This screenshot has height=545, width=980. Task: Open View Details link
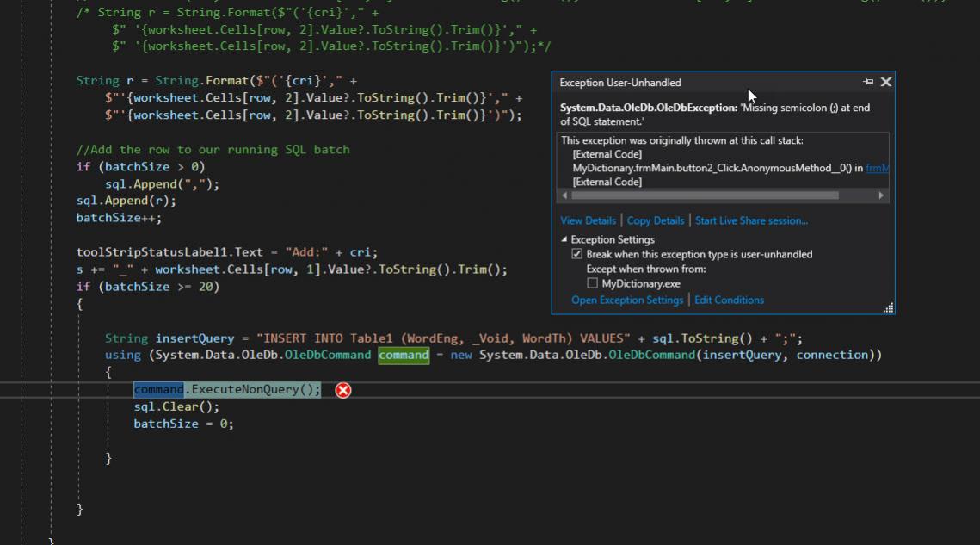coord(589,221)
